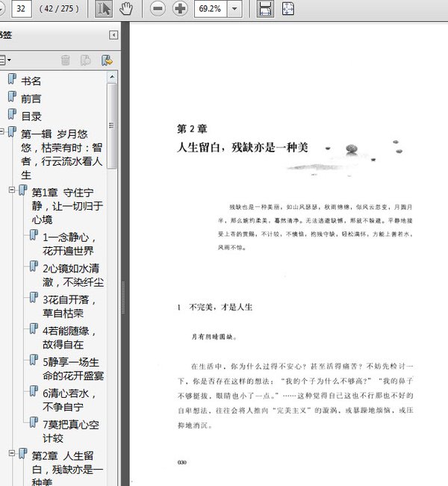Image resolution: width=448 pixels, height=486 pixels.
Task: Collapse the 第2章 人生留白 node
Action: (x=12, y=453)
